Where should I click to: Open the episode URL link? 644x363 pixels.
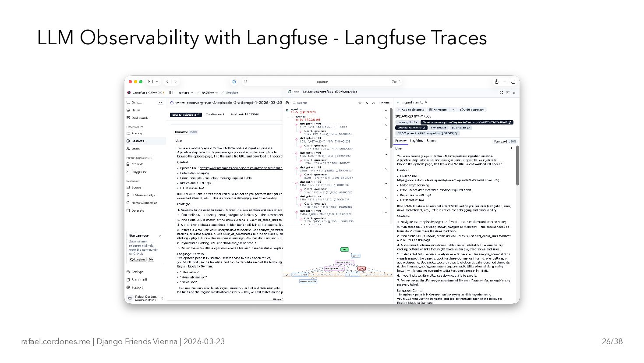(241, 168)
